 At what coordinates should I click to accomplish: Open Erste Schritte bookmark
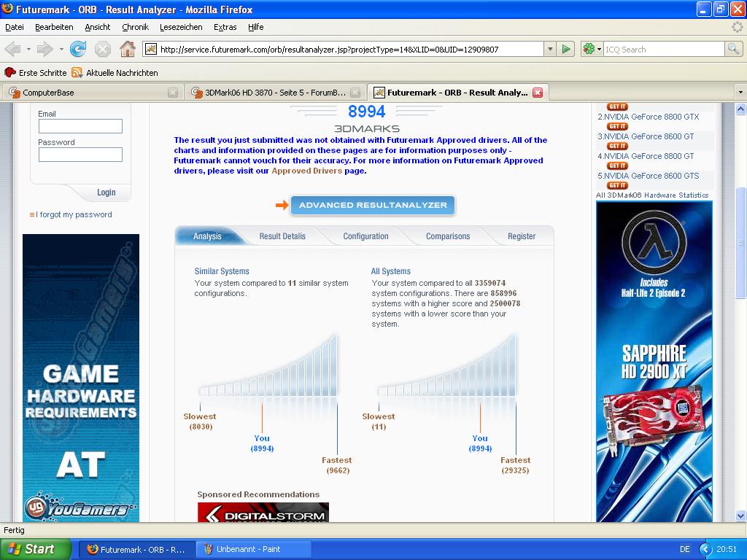(36, 73)
